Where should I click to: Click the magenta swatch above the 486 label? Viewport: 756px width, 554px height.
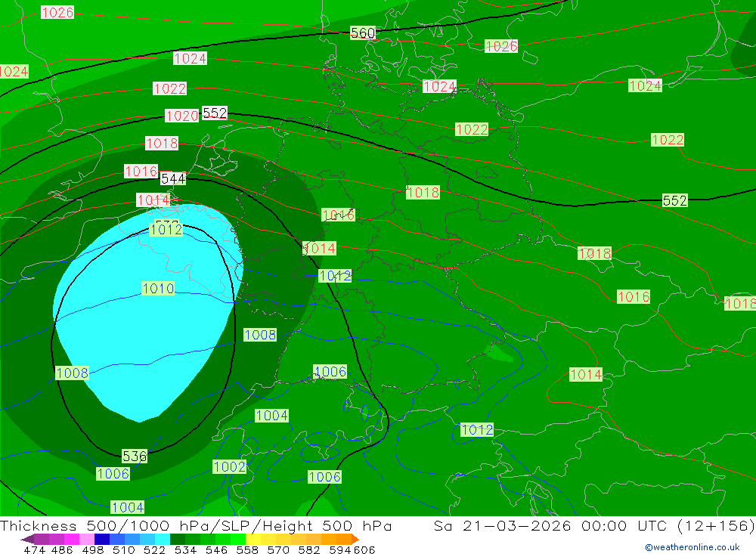(x=71, y=539)
